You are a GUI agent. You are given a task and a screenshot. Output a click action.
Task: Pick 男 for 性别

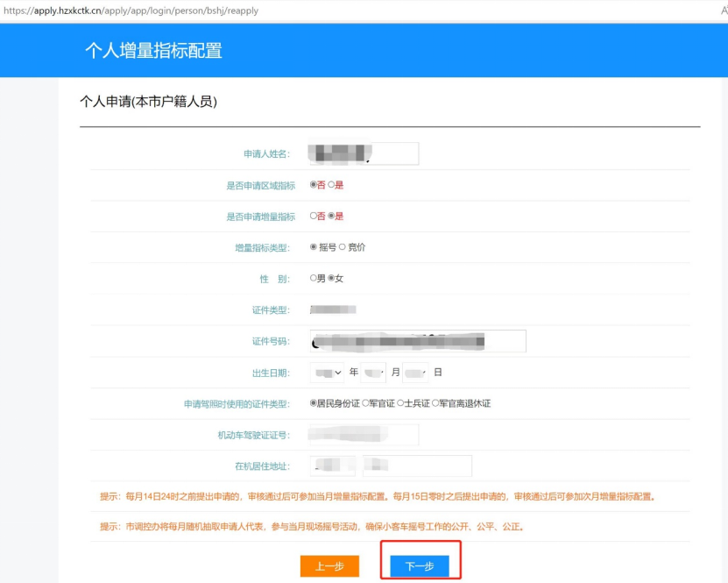point(314,279)
